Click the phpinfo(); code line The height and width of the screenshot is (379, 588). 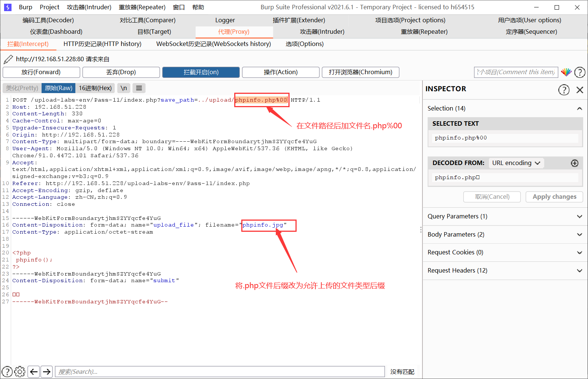34,260
